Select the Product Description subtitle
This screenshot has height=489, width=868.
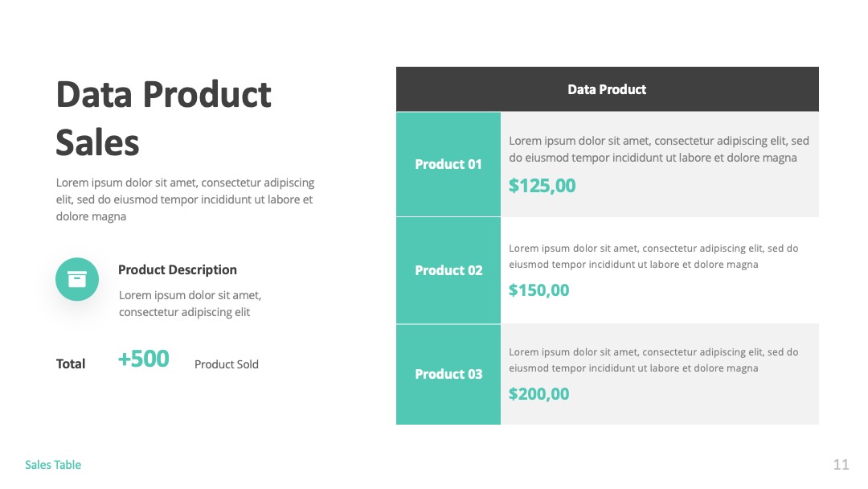[177, 269]
